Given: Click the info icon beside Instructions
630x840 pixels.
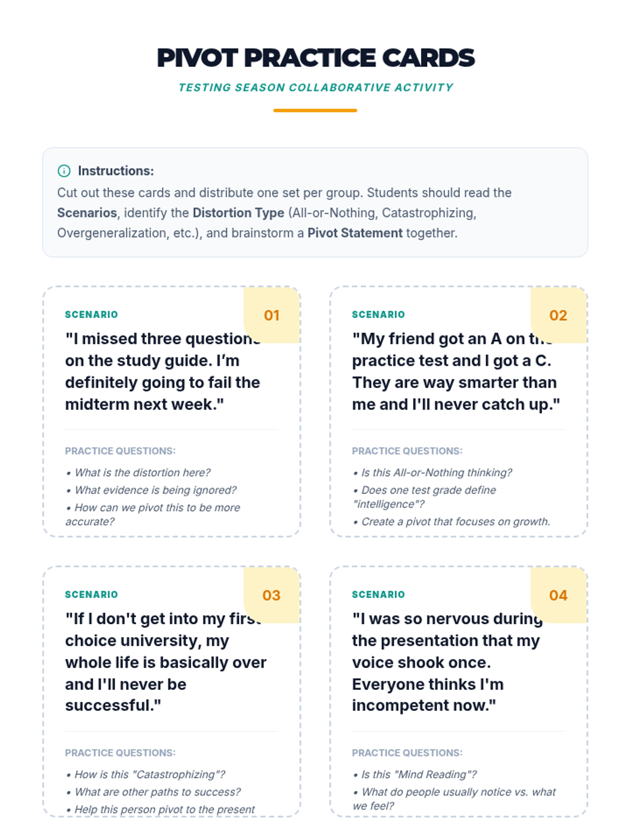Looking at the screenshot, I should point(64,171).
